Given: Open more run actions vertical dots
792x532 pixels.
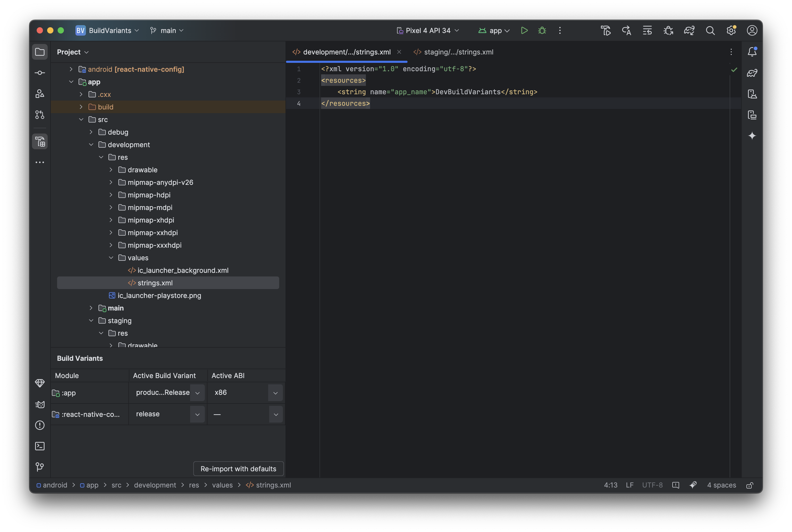Looking at the screenshot, I should [x=560, y=31].
